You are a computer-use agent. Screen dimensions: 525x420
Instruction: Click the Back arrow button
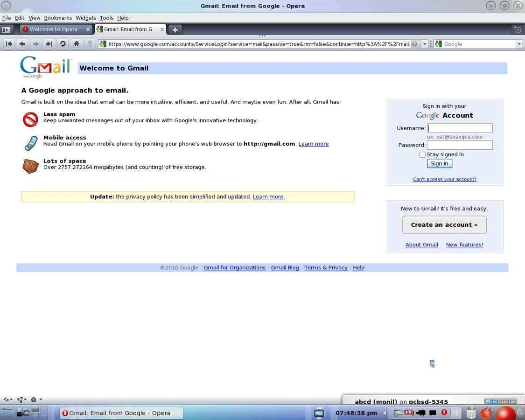22,44
